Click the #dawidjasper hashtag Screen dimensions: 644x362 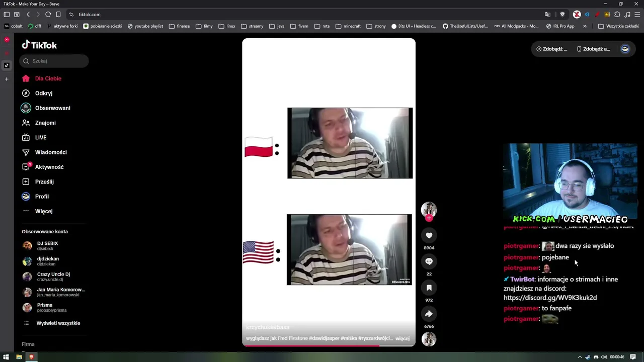(x=324, y=338)
